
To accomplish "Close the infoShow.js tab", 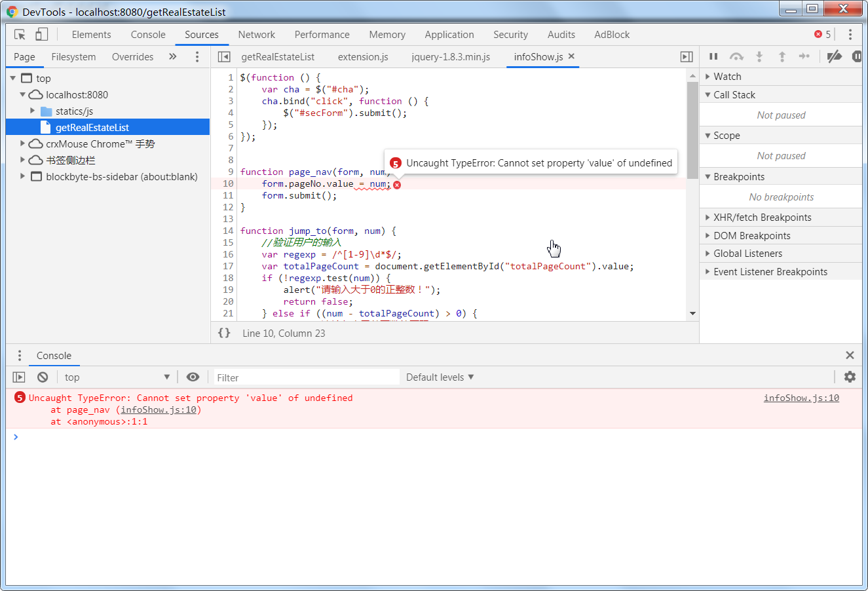I will (x=571, y=56).
